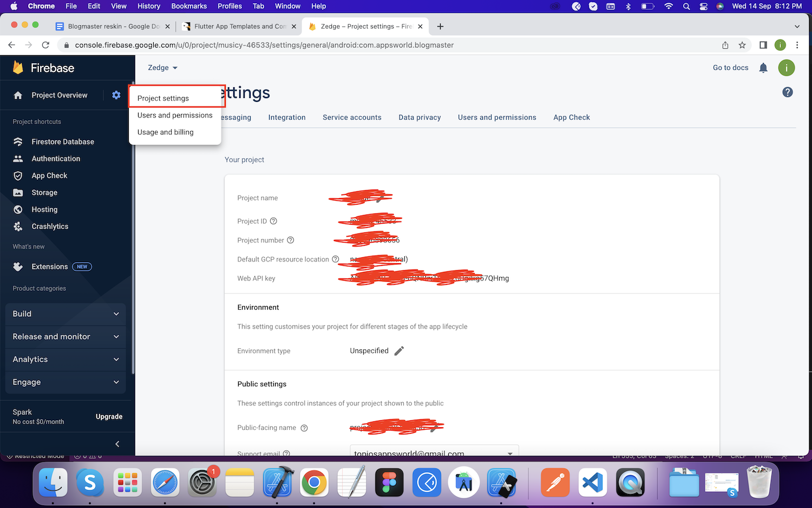812x508 pixels.
Task: Open Figma from the dock
Action: [x=389, y=482]
